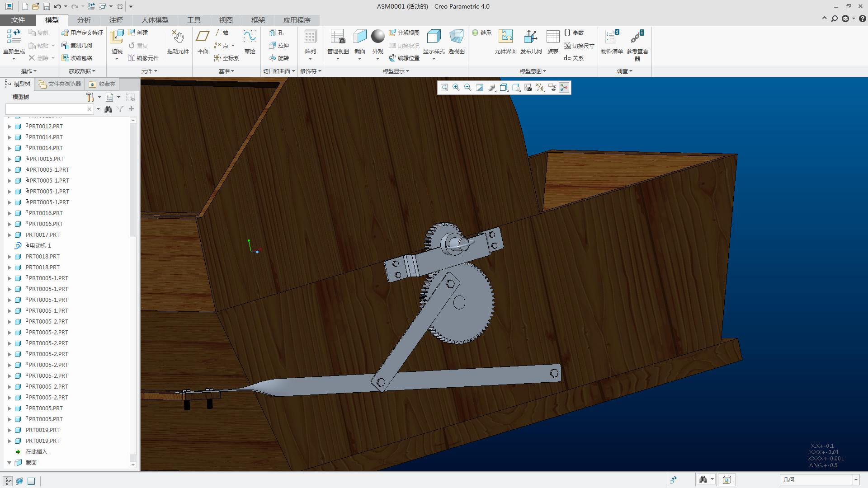Expand PRT0015.PRT in model tree
868x488 pixels.
point(9,159)
